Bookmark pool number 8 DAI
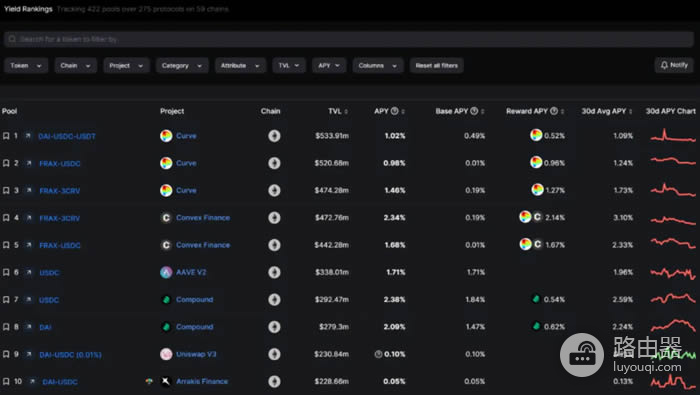 [6, 327]
